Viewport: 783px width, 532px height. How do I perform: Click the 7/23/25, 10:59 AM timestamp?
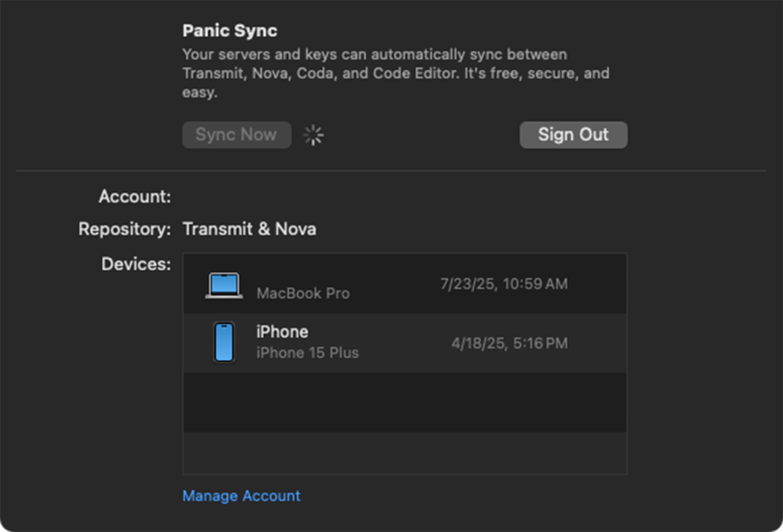tap(504, 284)
